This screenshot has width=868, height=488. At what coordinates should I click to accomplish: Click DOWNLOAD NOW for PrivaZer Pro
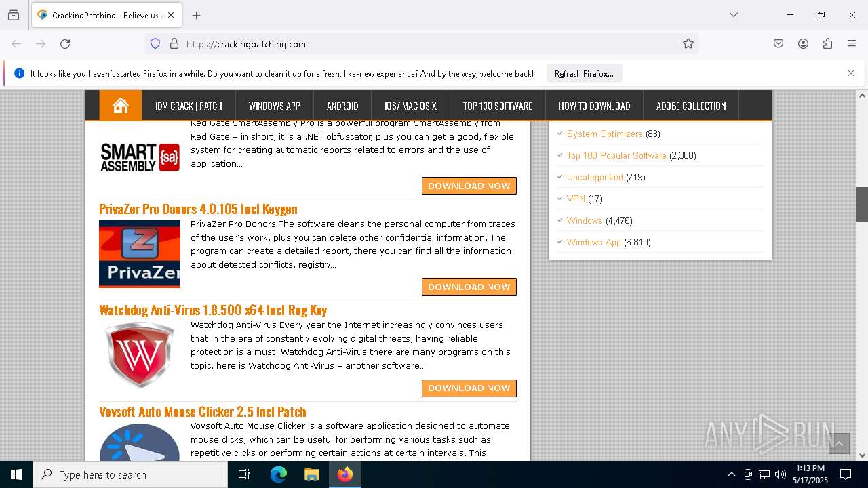[469, 287]
